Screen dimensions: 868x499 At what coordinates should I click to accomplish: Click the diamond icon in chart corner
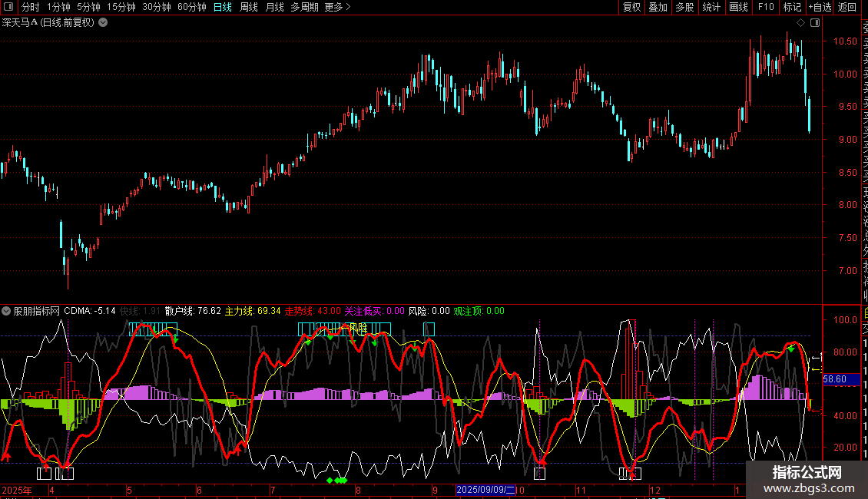pos(800,23)
